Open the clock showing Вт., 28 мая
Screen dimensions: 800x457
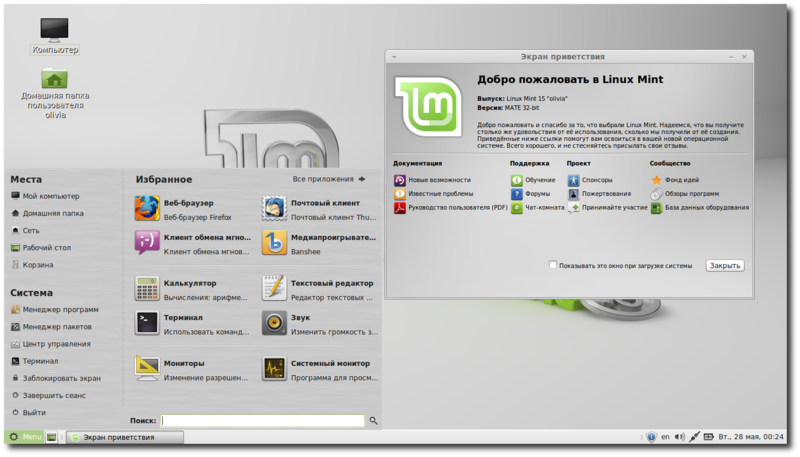[751, 437]
